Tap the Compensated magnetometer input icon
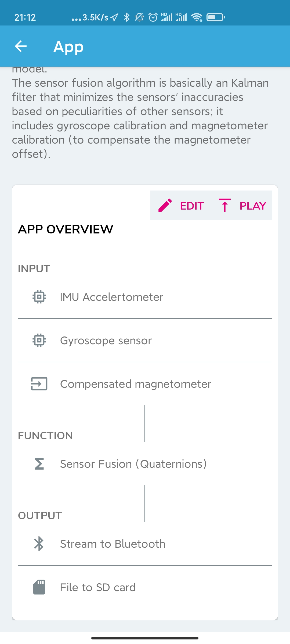This screenshot has height=644, width=290. (x=39, y=384)
